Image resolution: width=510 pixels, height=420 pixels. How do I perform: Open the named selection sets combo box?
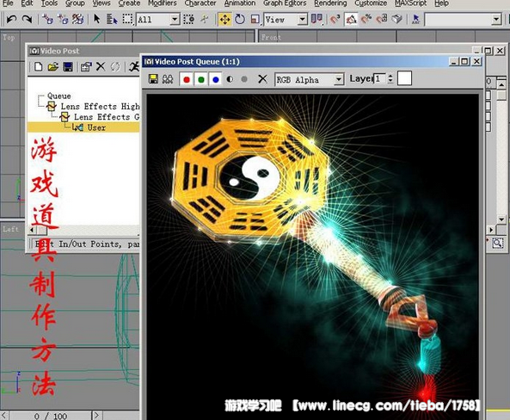pos(463,20)
